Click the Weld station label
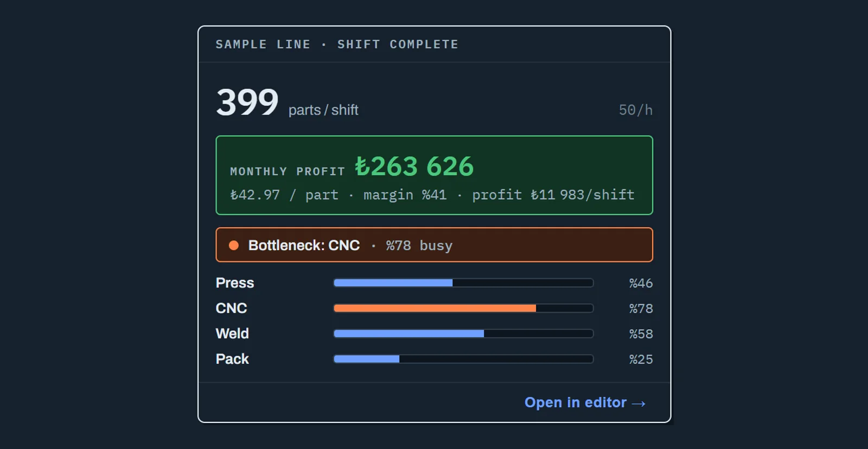 coord(232,333)
